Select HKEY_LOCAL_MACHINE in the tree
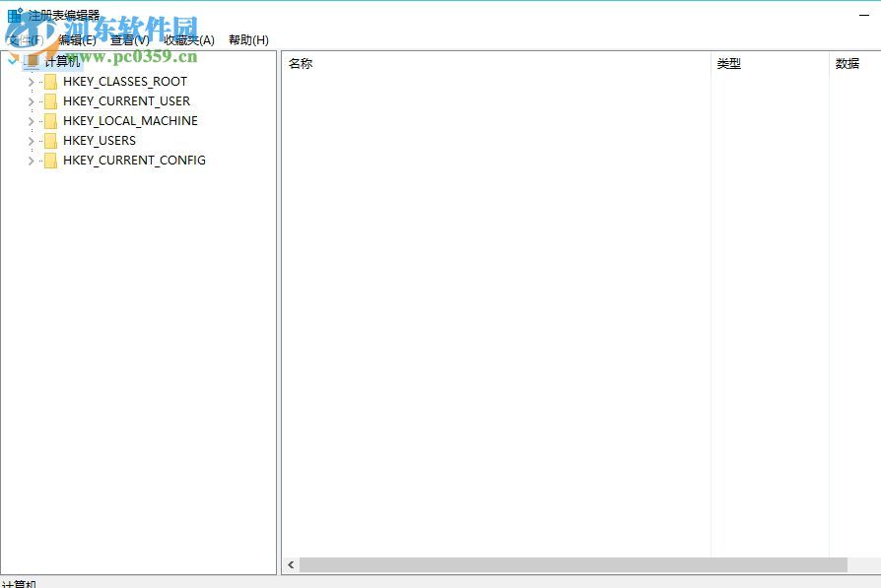881x588 pixels. coord(130,121)
